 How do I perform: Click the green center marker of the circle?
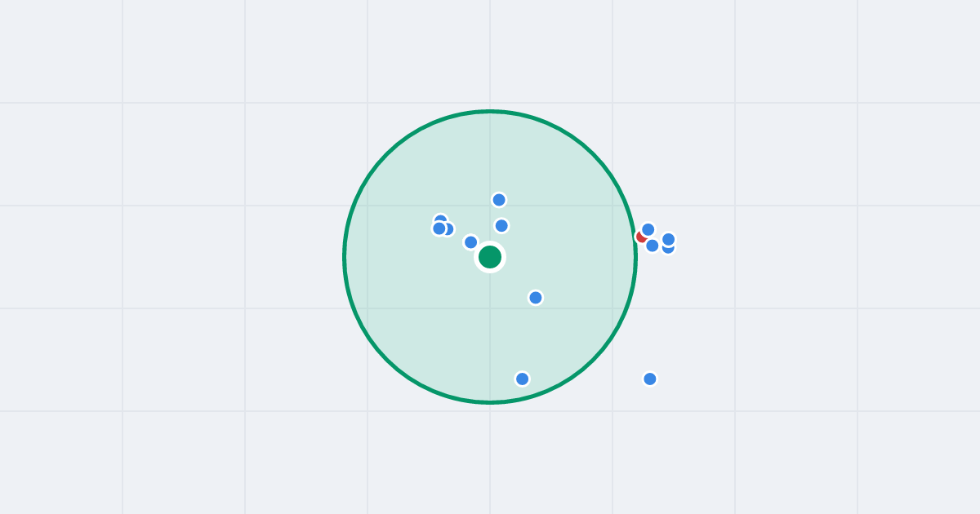(x=490, y=257)
